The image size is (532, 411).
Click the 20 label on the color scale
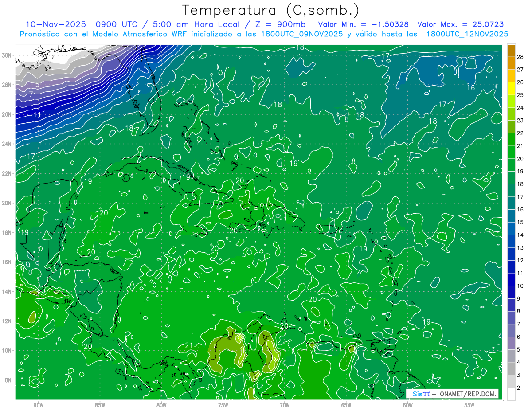tap(520, 158)
